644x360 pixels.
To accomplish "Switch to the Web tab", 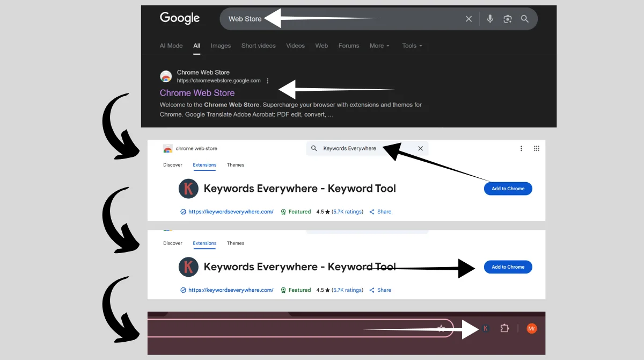I will tap(321, 46).
